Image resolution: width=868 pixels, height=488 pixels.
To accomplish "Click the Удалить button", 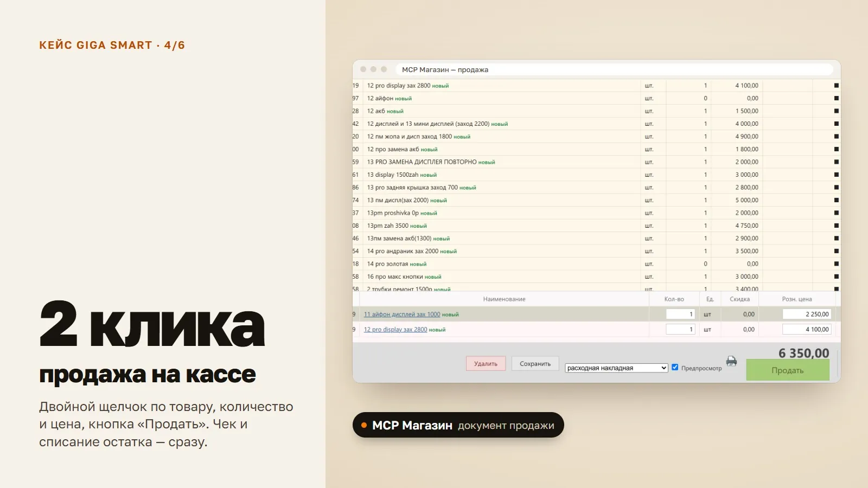I will click(x=486, y=364).
